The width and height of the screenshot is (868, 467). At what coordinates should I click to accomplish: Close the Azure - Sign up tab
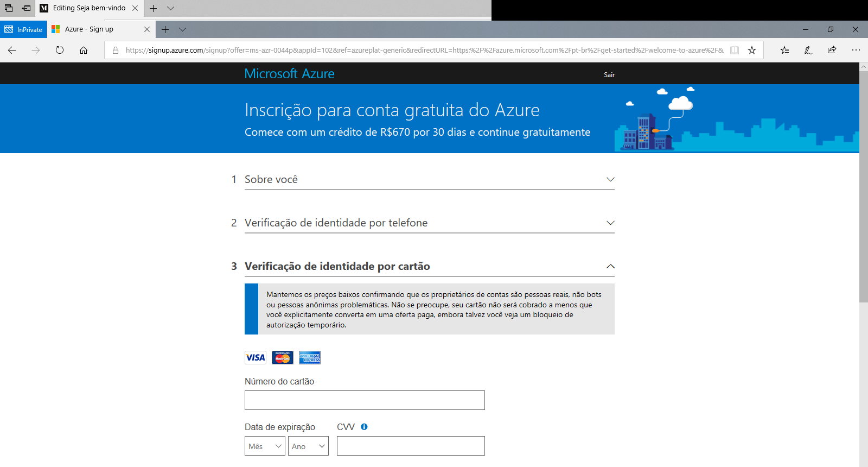tap(147, 29)
